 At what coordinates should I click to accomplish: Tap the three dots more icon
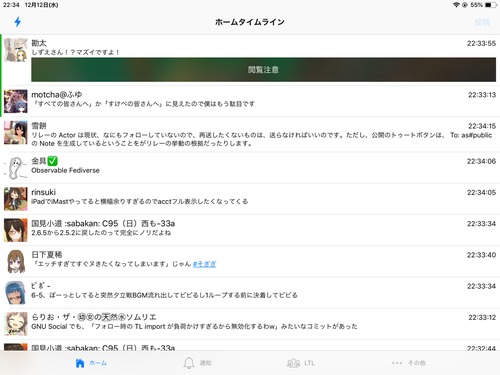[x=397, y=363]
